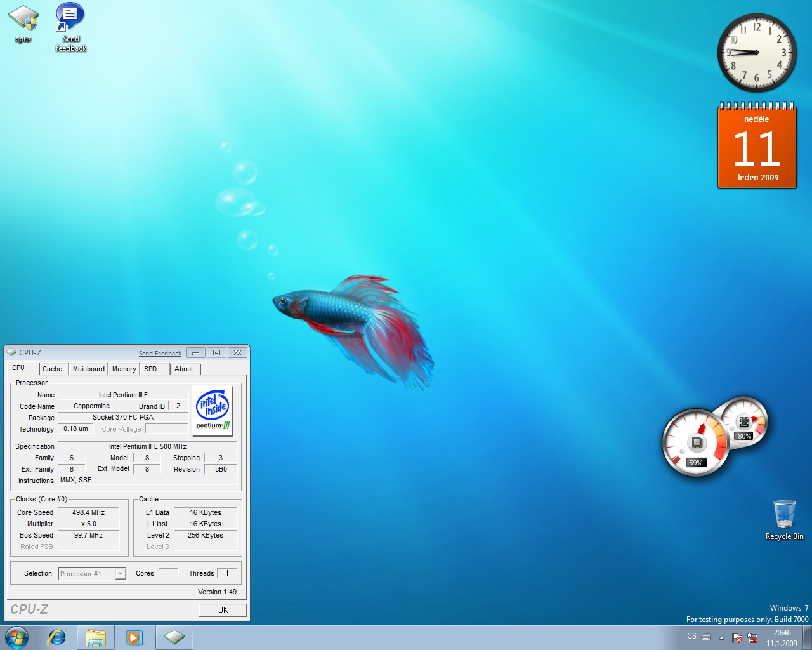
Task: Click the CPU-Z taskbar button
Action: point(174,637)
